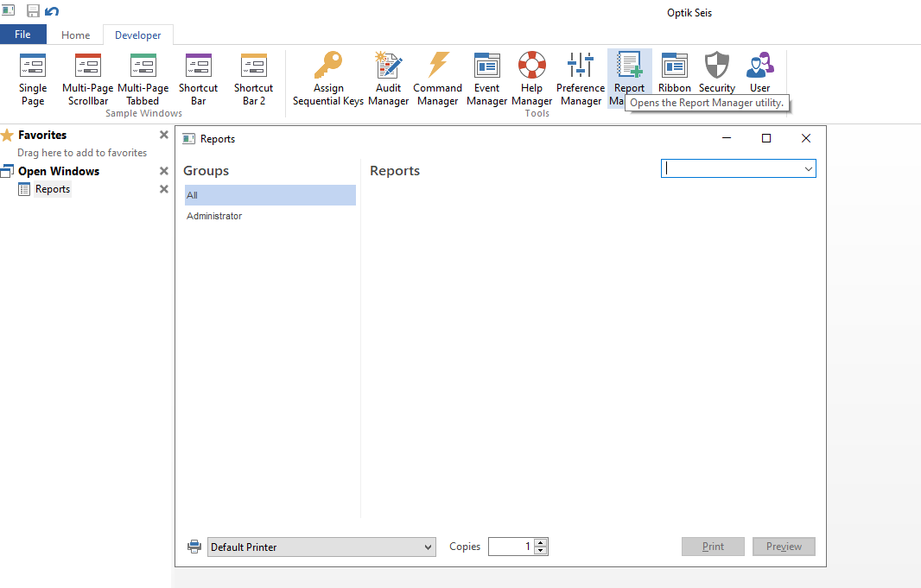Close the Reports window

(x=806, y=138)
